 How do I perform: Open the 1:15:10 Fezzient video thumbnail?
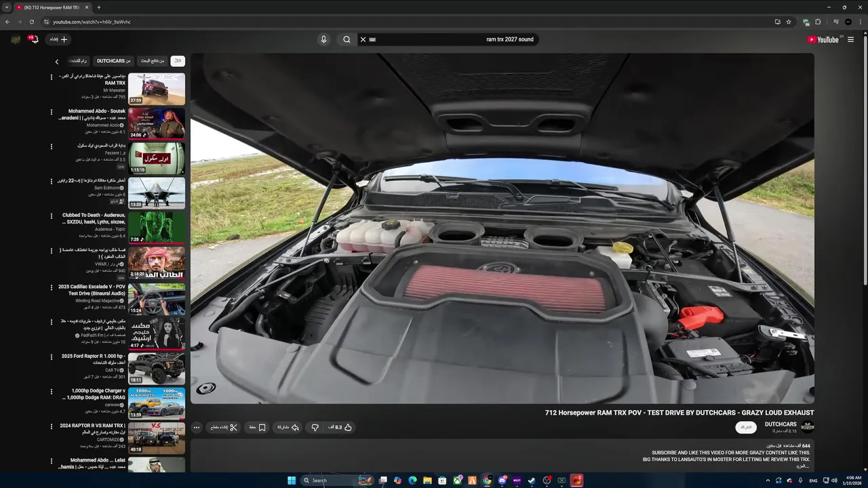(x=157, y=158)
